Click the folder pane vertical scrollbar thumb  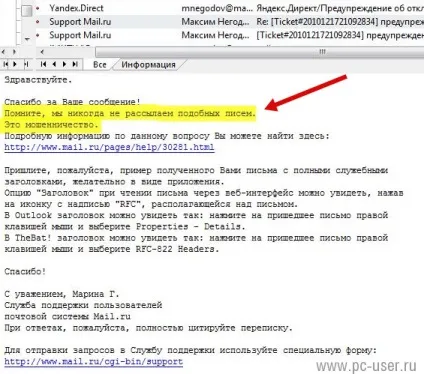27,11
